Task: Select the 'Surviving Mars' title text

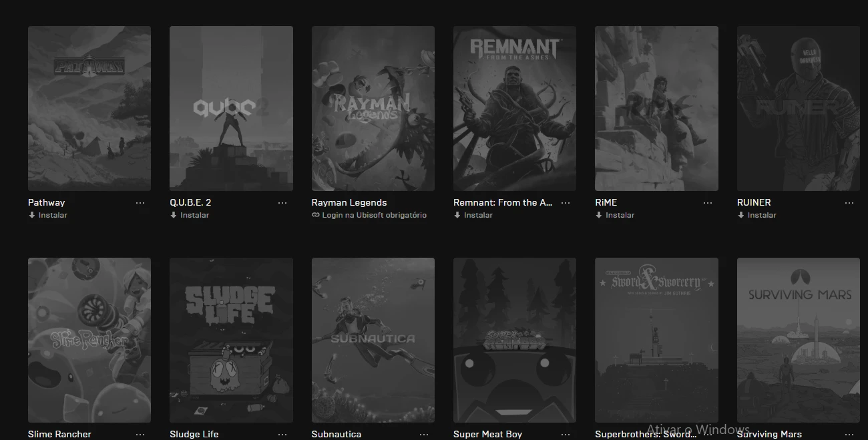Action: 770,434
